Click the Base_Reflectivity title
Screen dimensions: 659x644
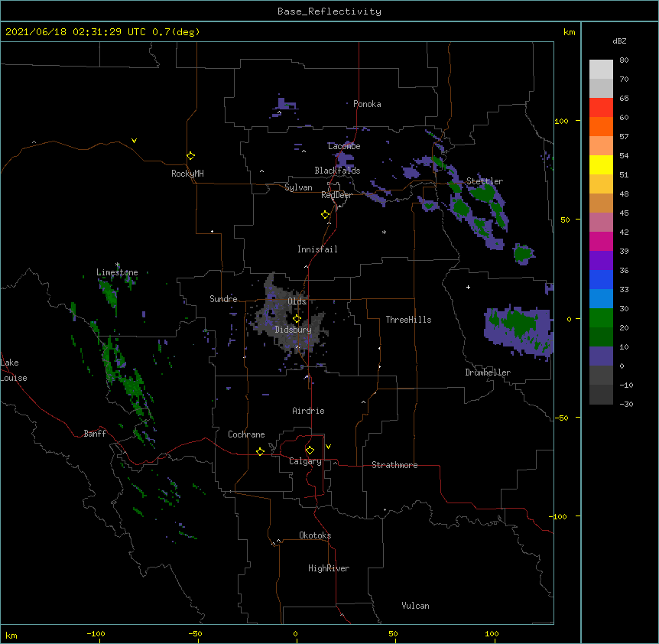pyautogui.click(x=329, y=11)
